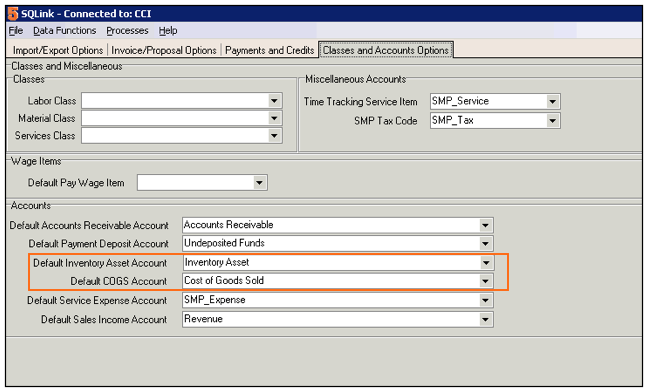Expand the Material Class dropdown arrow
651x392 pixels.
(274, 118)
